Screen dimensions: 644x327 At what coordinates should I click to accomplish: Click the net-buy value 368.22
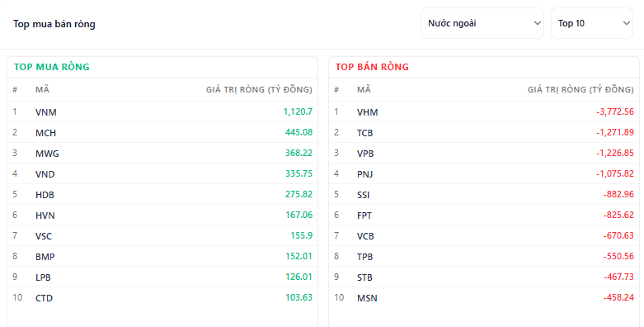coord(299,153)
